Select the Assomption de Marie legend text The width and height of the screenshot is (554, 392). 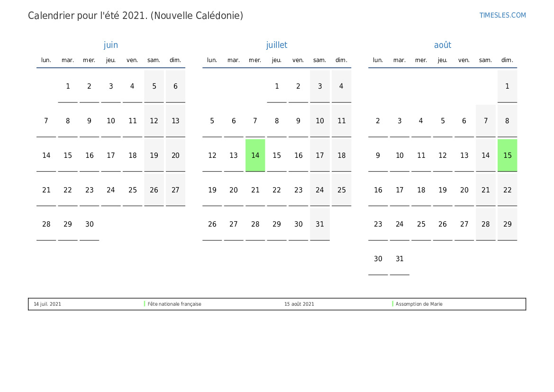pyautogui.click(x=419, y=304)
